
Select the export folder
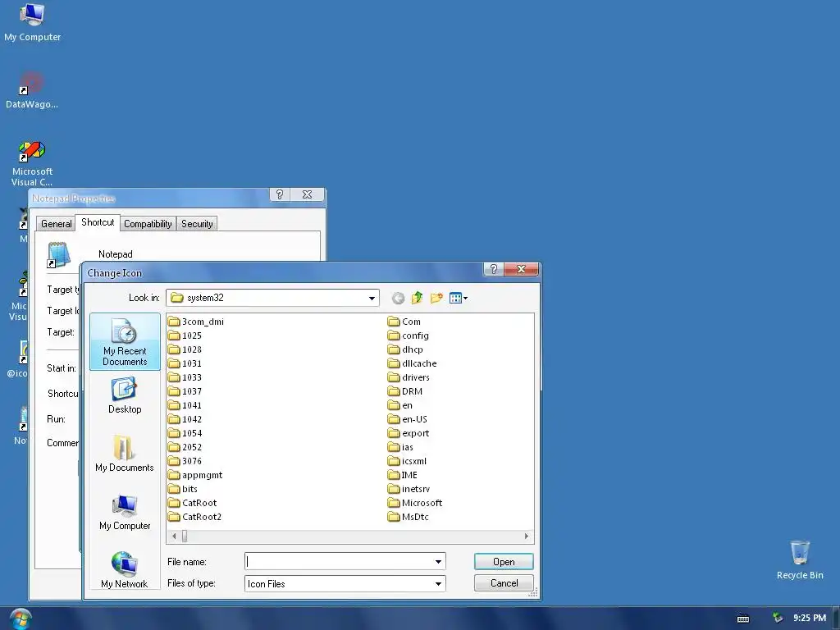click(x=409, y=433)
